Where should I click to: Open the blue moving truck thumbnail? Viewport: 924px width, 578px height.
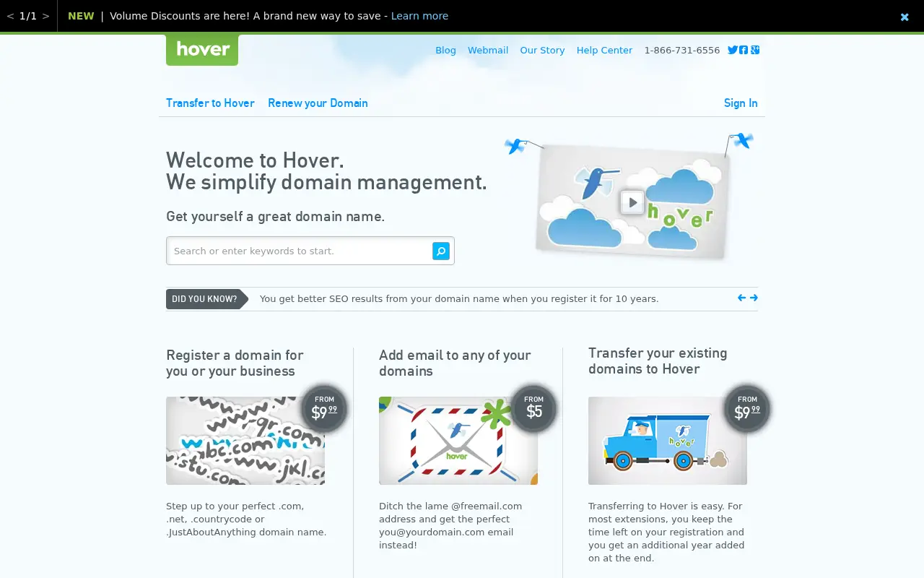668,441
